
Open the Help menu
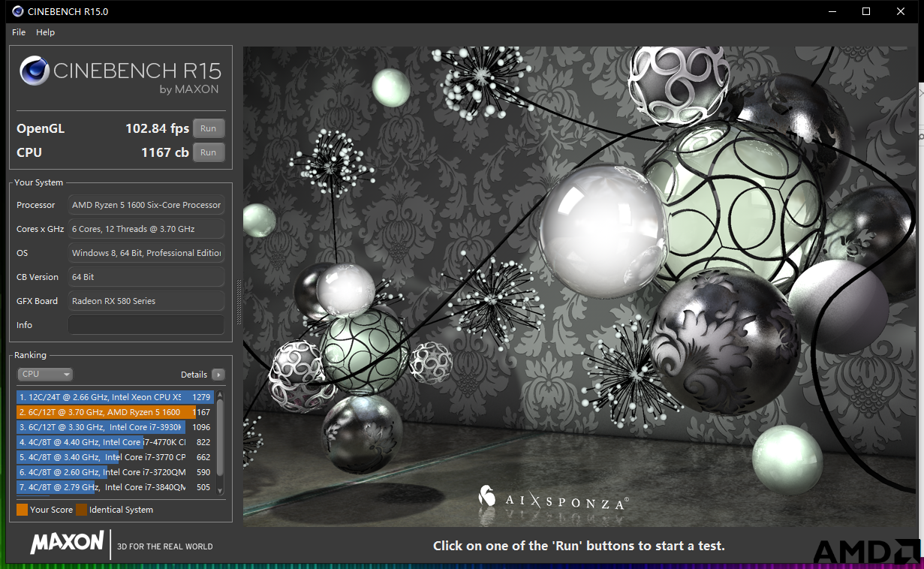coord(45,32)
